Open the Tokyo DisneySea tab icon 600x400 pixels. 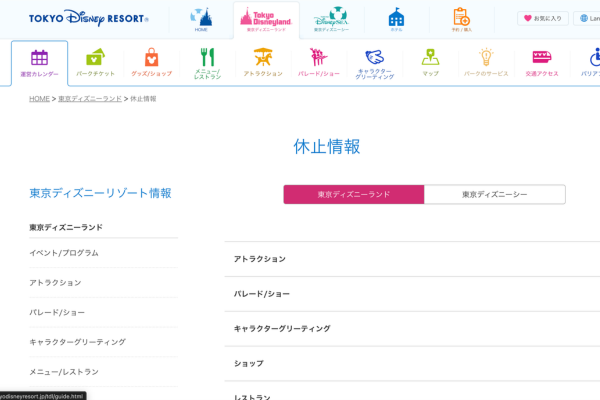tap(331, 19)
